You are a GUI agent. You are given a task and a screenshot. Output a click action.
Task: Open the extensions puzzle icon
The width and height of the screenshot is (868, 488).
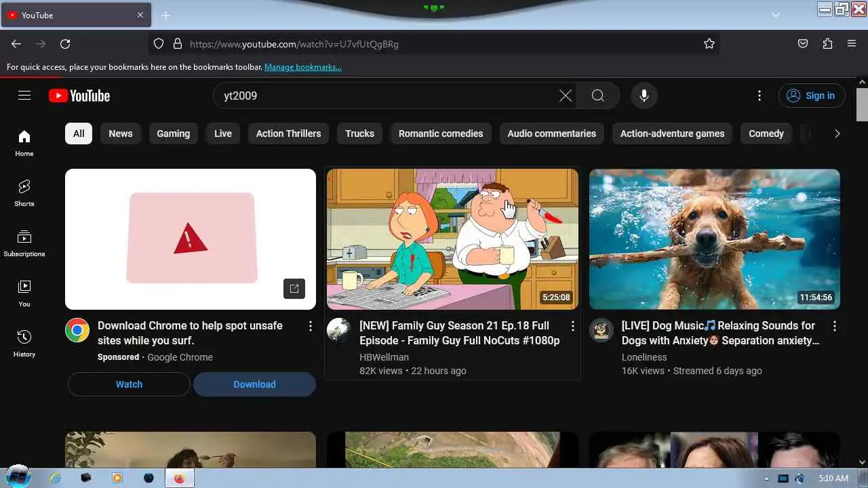tap(827, 44)
